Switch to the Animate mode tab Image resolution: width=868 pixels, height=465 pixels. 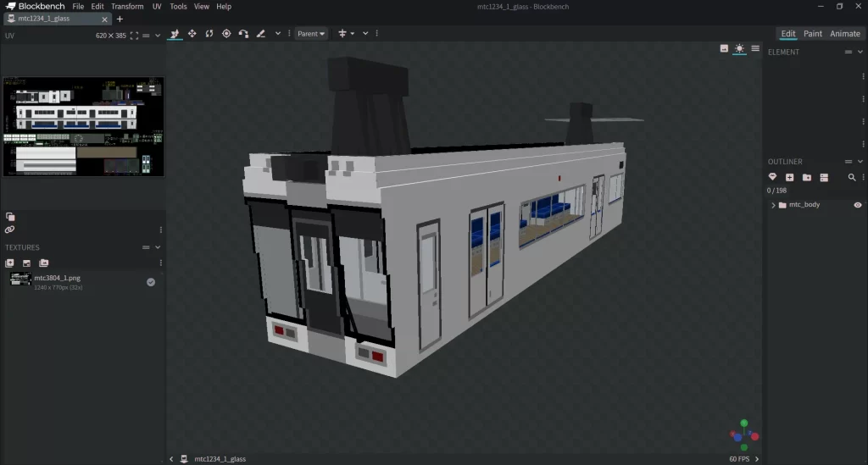[x=844, y=34]
